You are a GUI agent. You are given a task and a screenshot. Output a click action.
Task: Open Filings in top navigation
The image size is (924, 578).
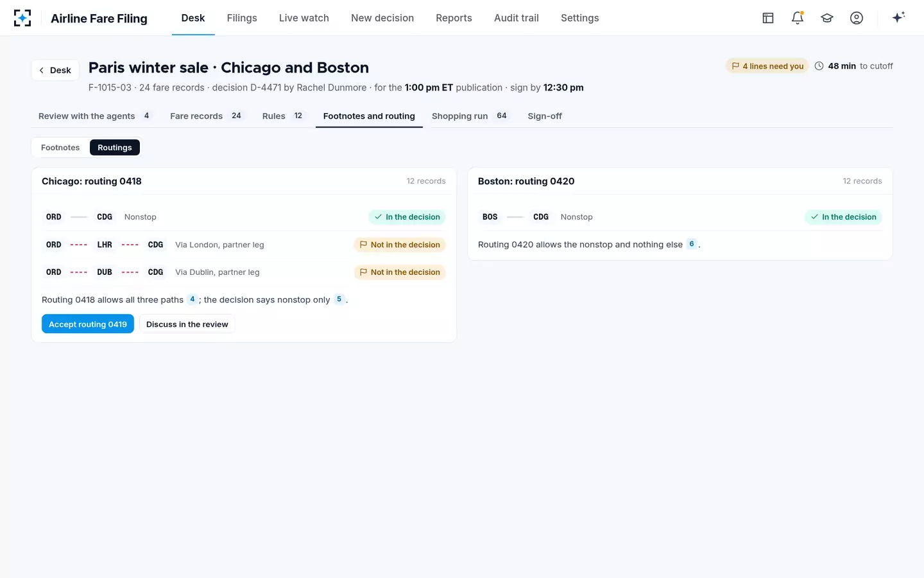[x=242, y=18]
